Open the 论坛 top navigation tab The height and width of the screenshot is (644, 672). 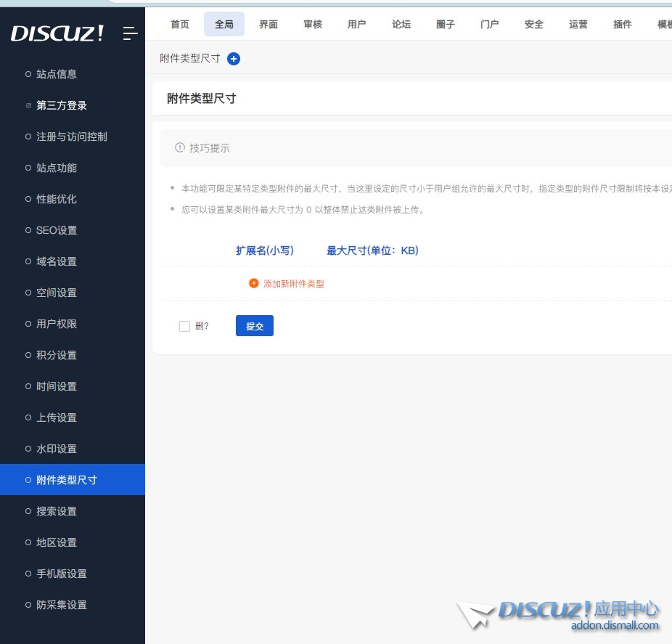401,24
